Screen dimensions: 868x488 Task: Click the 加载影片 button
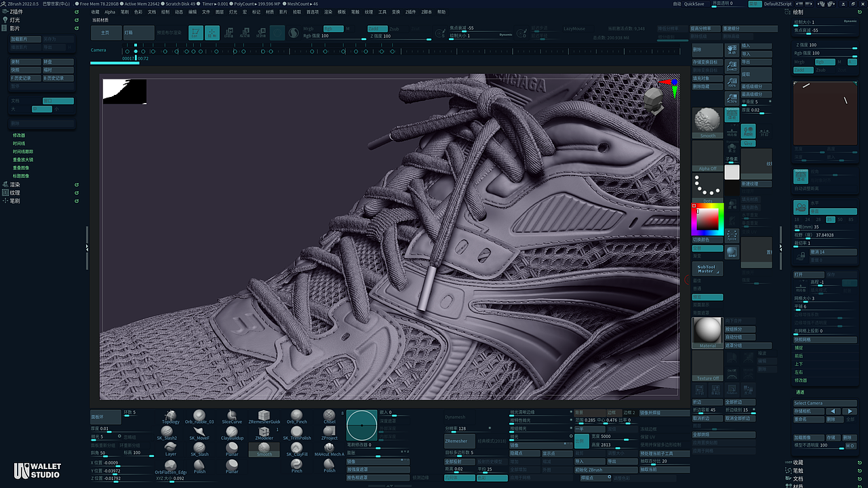25,39
